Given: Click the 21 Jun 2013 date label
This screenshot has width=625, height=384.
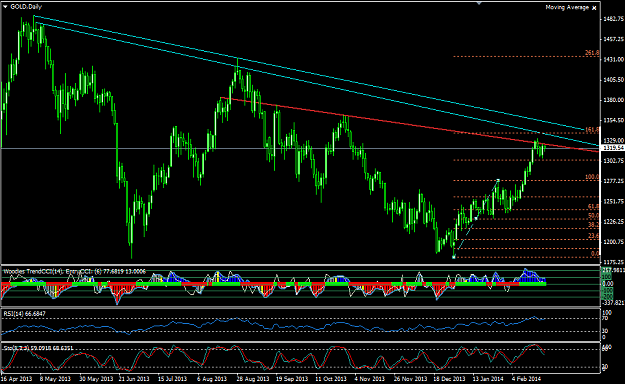Looking at the screenshot, I should tap(134, 378).
